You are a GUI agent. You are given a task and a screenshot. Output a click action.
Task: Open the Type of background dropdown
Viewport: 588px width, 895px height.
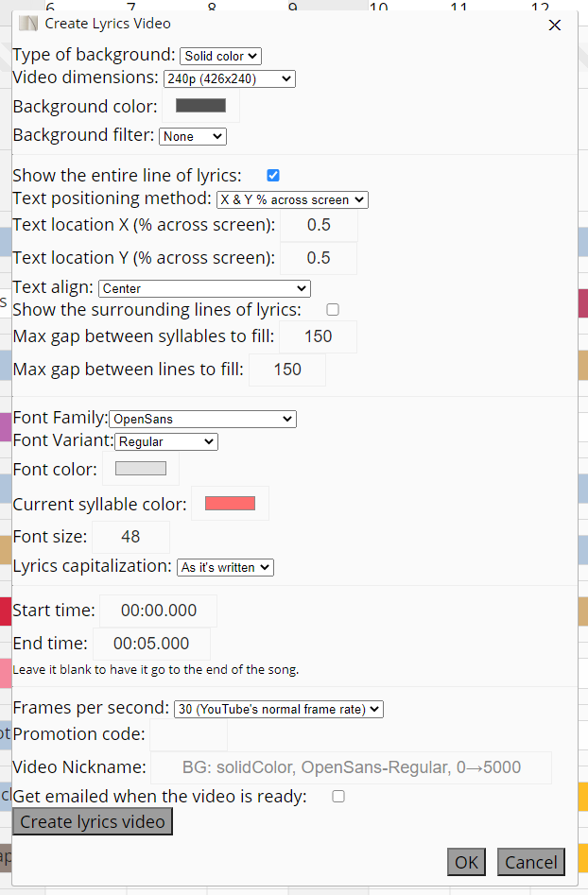tap(220, 57)
